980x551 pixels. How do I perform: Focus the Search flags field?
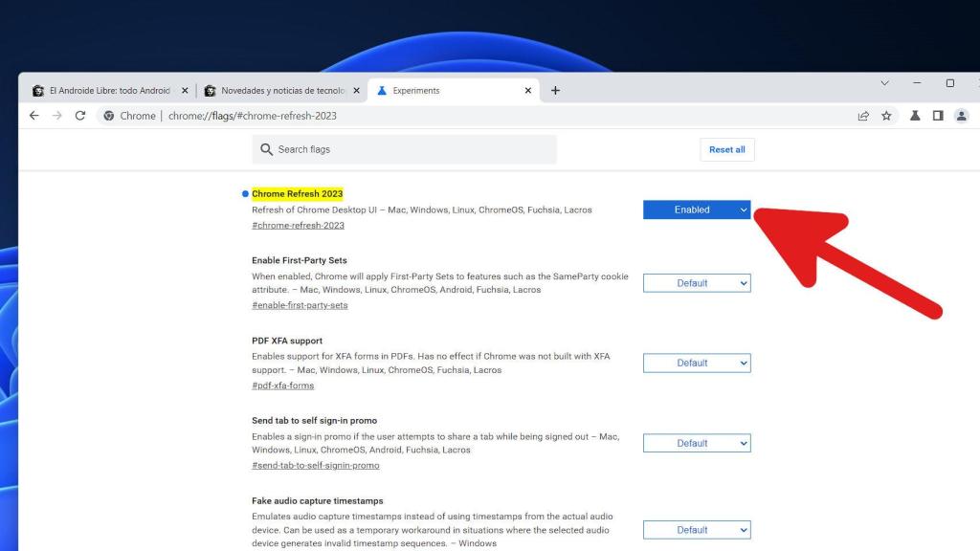(x=405, y=149)
